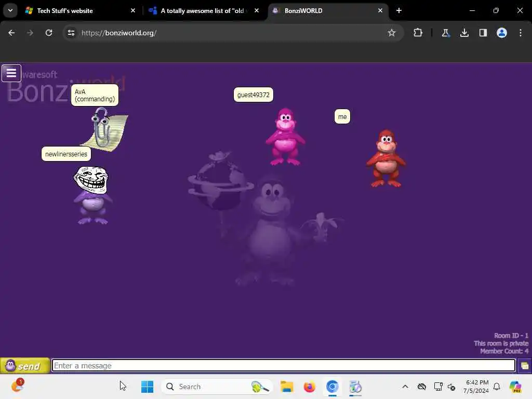Click the AvA (commanding) name bubble
This screenshot has width=532, height=399.
95,96
